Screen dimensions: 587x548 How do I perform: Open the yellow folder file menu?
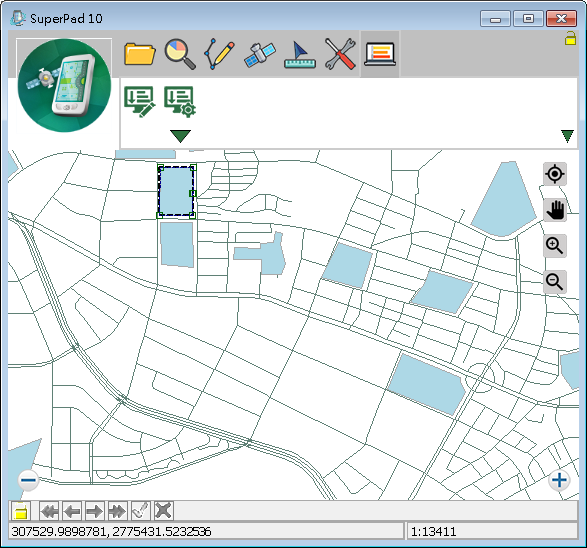(x=140, y=54)
